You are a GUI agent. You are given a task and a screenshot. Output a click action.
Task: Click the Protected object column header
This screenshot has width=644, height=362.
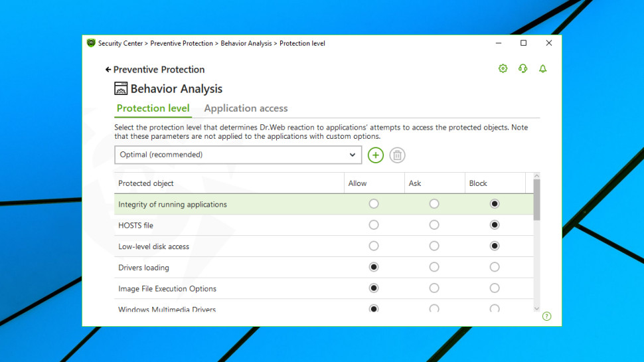coord(229,183)
